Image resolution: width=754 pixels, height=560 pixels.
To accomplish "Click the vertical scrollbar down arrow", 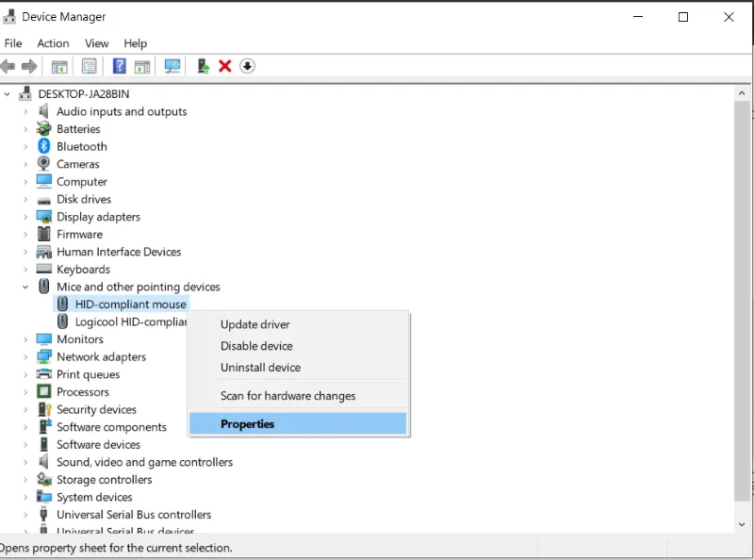I will 742,524.
